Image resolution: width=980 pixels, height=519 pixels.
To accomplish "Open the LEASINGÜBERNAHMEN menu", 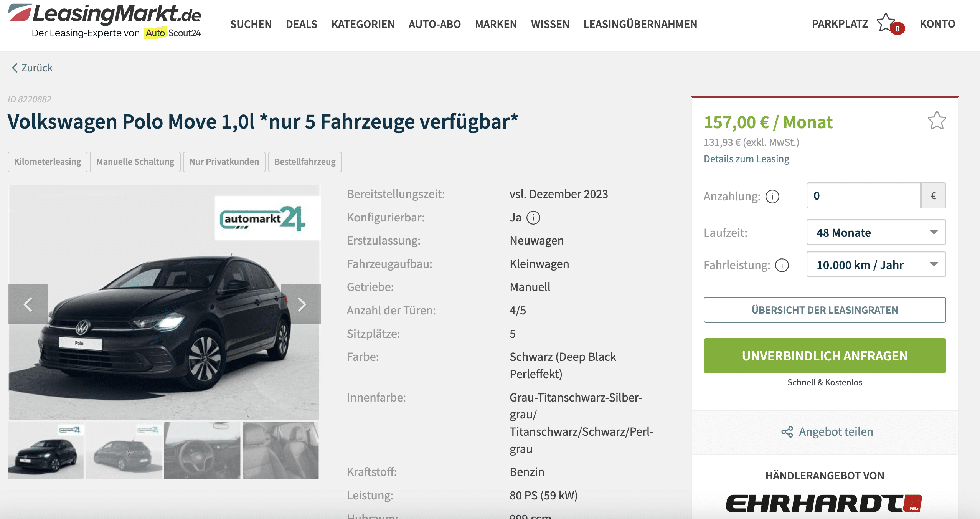I will pos(640,24).
